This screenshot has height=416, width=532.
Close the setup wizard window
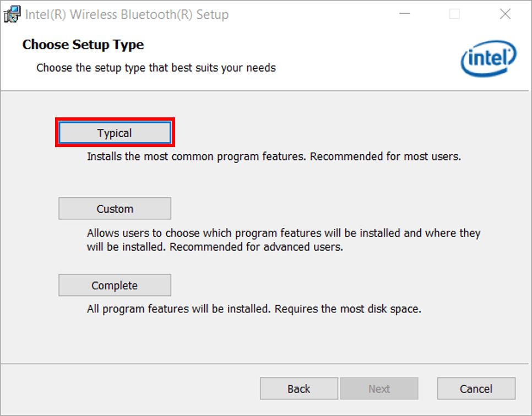tap(505, 14)
